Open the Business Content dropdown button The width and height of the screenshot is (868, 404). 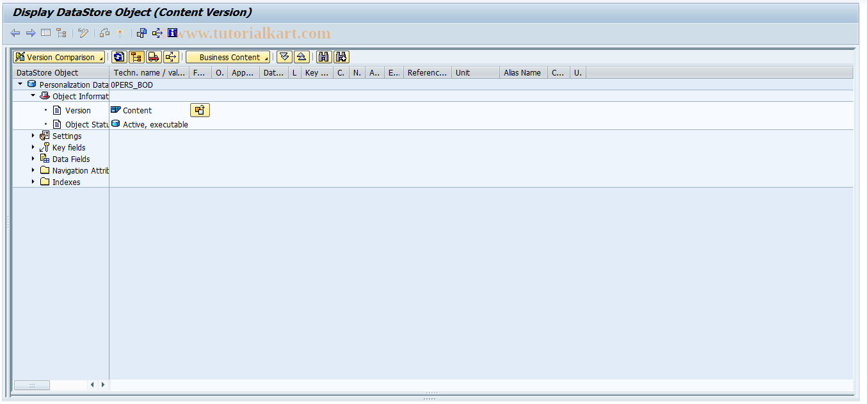point(228,57)
